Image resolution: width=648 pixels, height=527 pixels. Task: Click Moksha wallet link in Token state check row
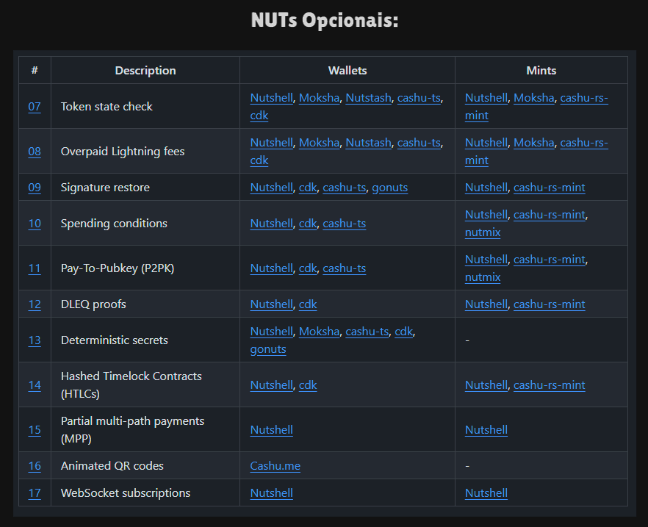pos(319,98)
